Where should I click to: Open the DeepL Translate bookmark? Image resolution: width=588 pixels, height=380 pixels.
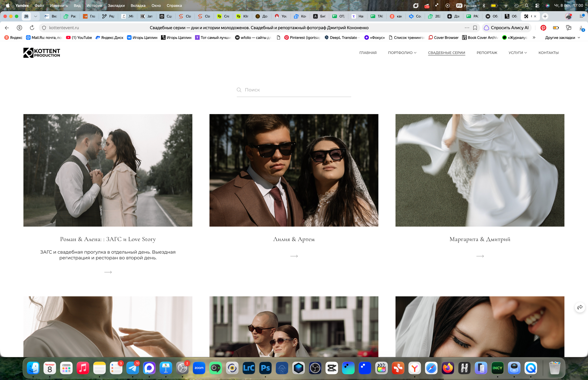(342, 37)
